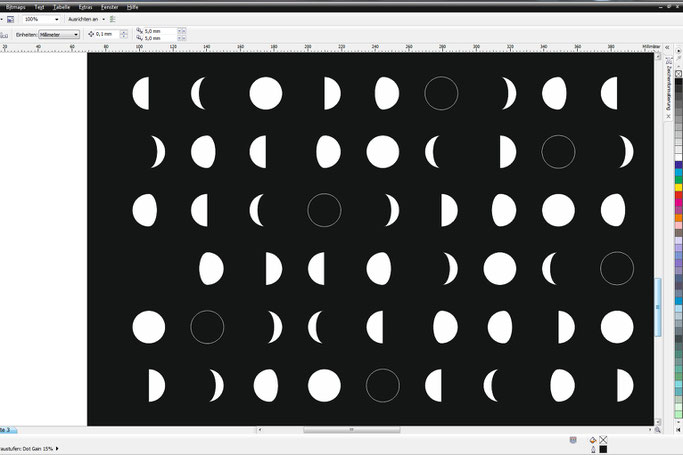The width and height of the screenshot is (683, 455).
Task: Pick the red swatch in the color palette
Action: click(x=679, y=195)
